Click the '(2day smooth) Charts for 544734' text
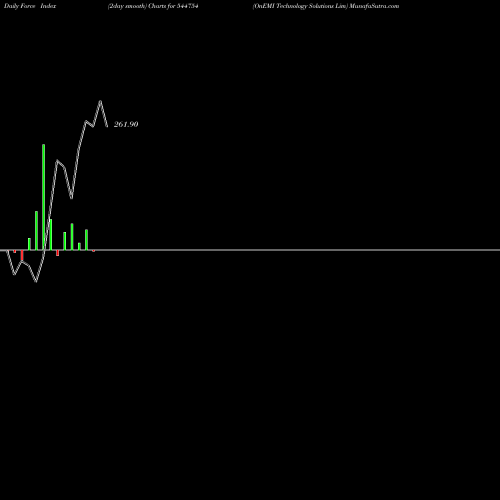This screenshot has height=500, width=500. (x=153, y=6)
